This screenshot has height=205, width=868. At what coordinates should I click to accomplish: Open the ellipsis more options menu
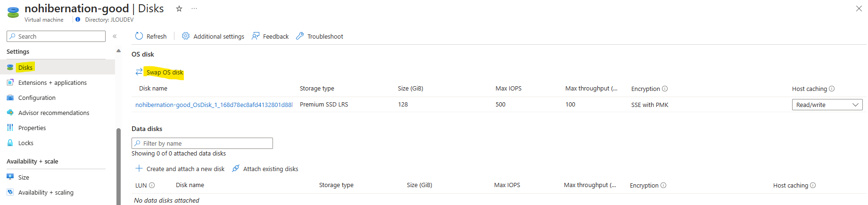coord(194,8)
